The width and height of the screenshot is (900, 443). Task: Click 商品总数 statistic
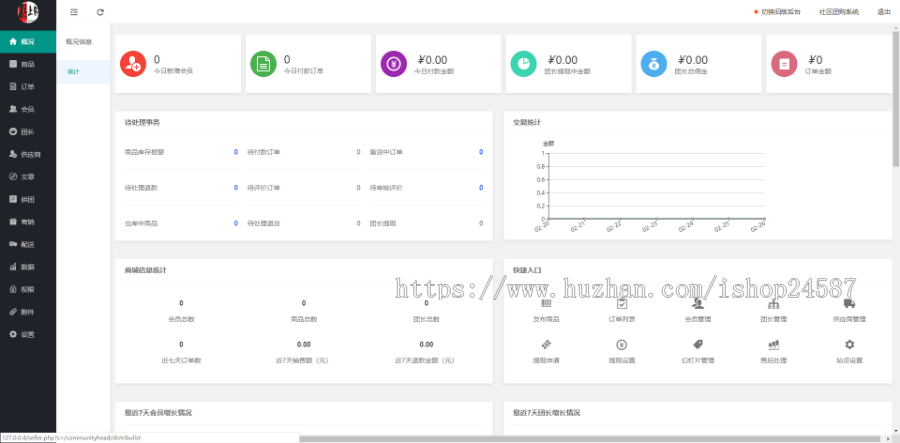coord(304,311)
